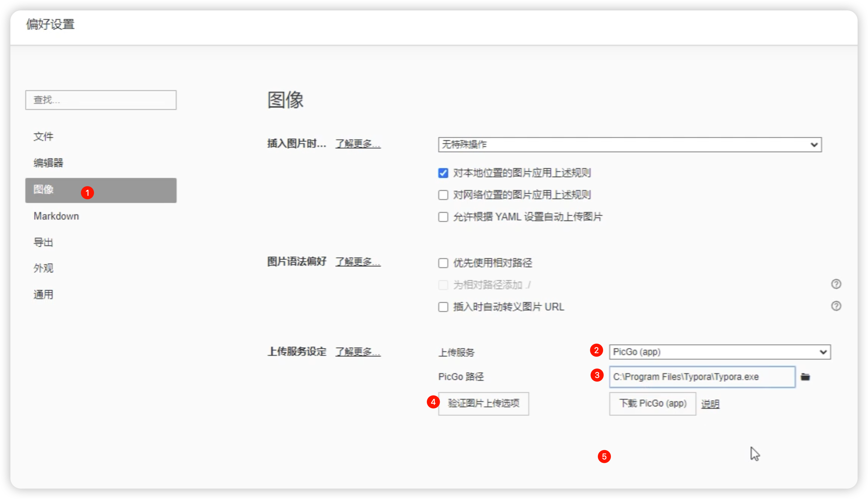Click the 验证图片上传选项 button
This screenshot has width=868, height=499.
(x=483, y=403)
